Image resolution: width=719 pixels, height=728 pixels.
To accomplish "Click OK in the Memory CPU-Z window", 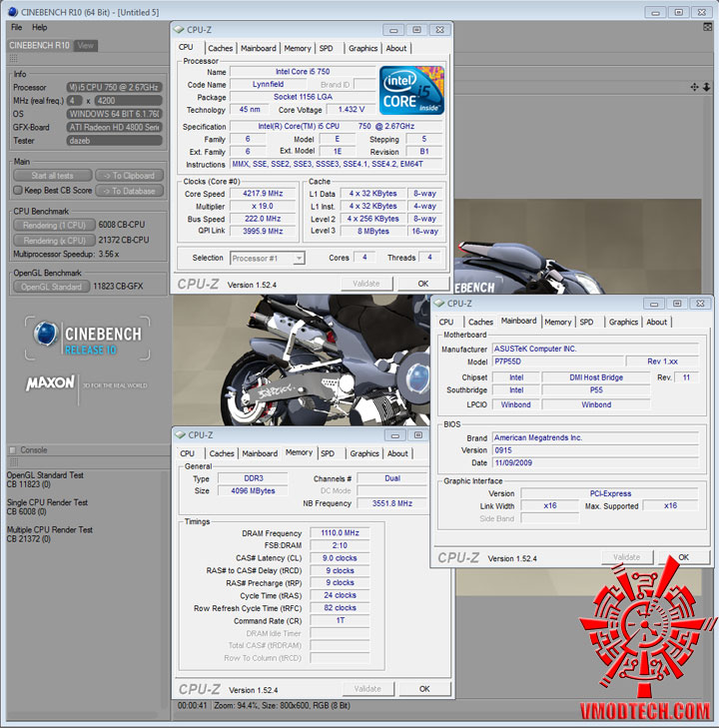I will coord(424,689).
